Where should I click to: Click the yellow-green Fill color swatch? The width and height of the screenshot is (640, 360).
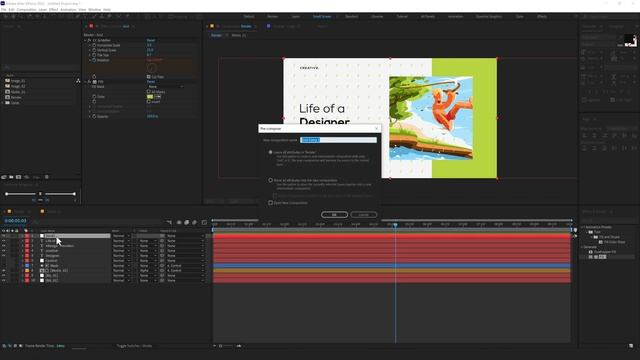[150, 97]
